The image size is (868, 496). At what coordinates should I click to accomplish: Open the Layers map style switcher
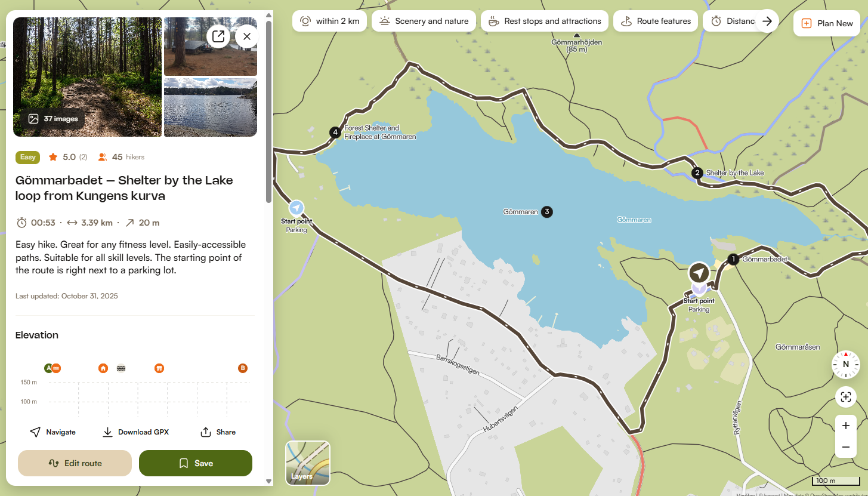308,463
